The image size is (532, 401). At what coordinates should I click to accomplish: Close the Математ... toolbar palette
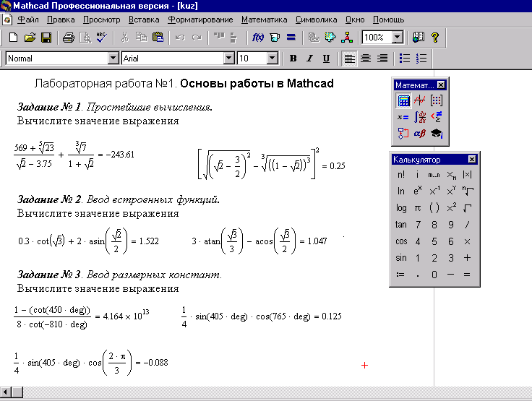(x=441, y=85)
